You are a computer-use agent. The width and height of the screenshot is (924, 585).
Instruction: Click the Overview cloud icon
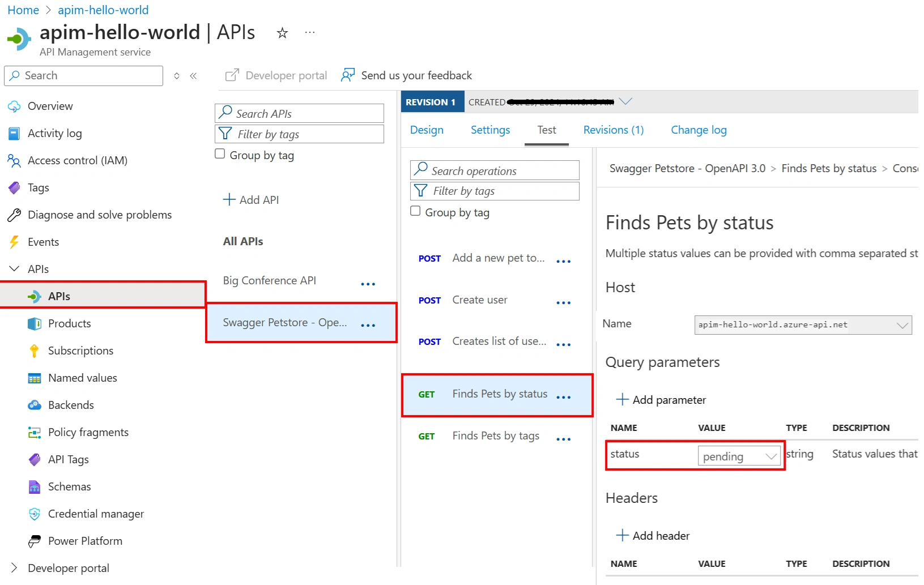pos(14,106)
